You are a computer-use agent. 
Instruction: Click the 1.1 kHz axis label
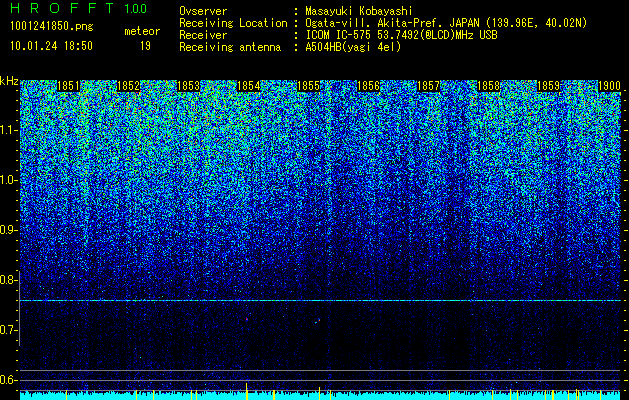[x=7, y=131]
